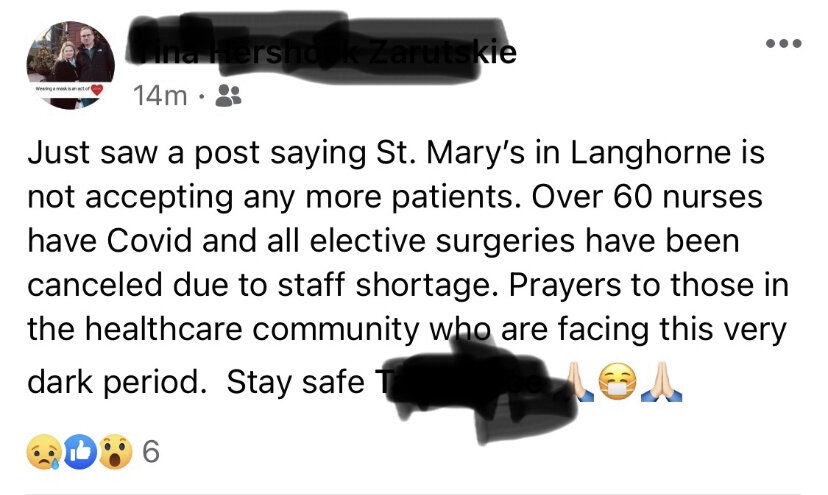
Task: Open the reaction count showing 6
Action: tap(150, 452)
